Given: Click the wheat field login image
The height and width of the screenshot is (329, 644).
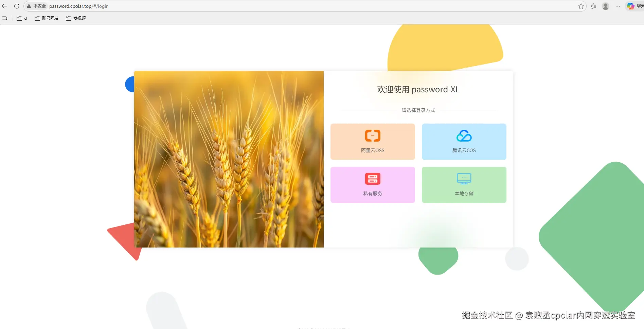Looking at the screenshot, I should (229, 159).
